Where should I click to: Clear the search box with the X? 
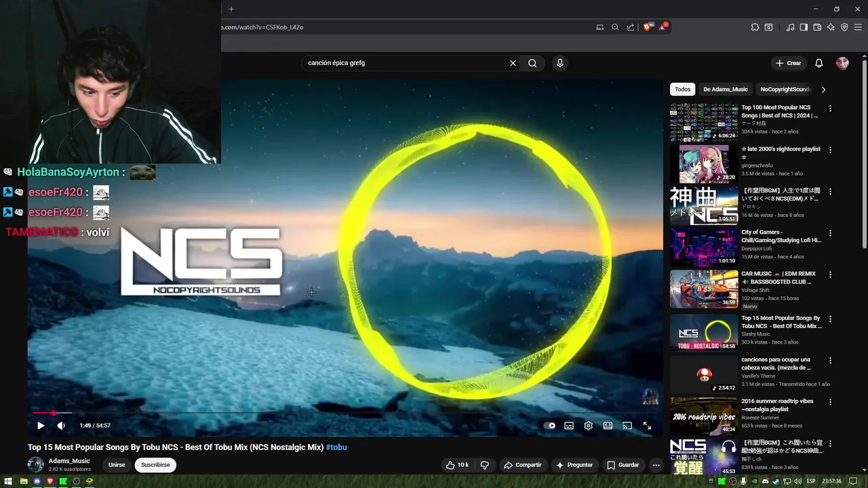[x=513, y=63]
